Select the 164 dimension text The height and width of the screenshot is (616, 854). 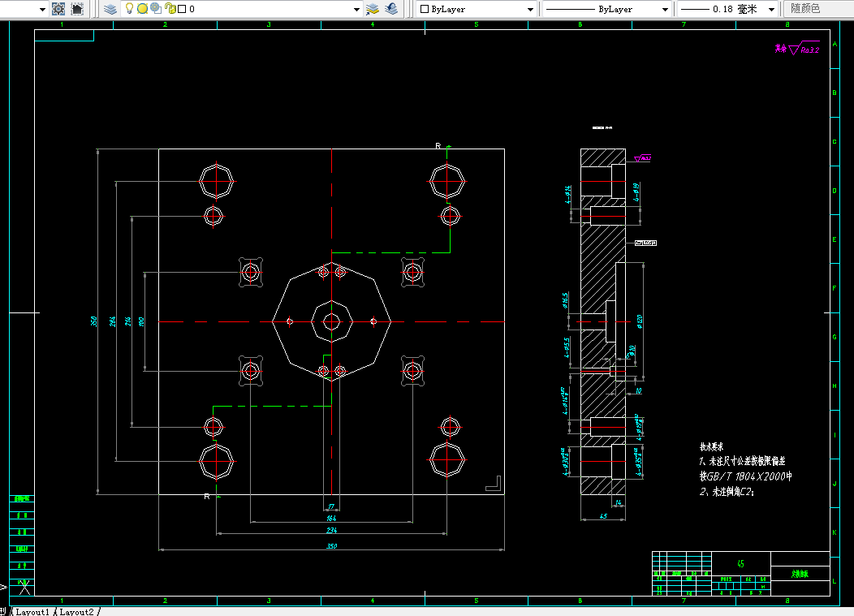click(331, 519)
